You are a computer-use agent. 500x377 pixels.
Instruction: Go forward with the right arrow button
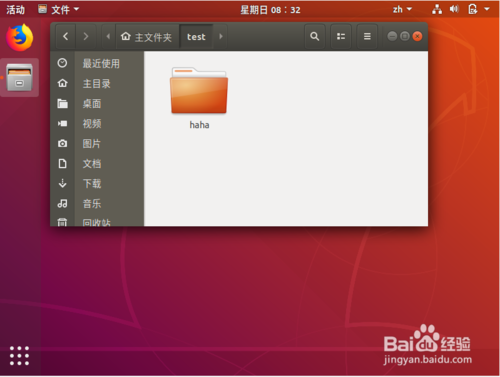click(86, 36)
